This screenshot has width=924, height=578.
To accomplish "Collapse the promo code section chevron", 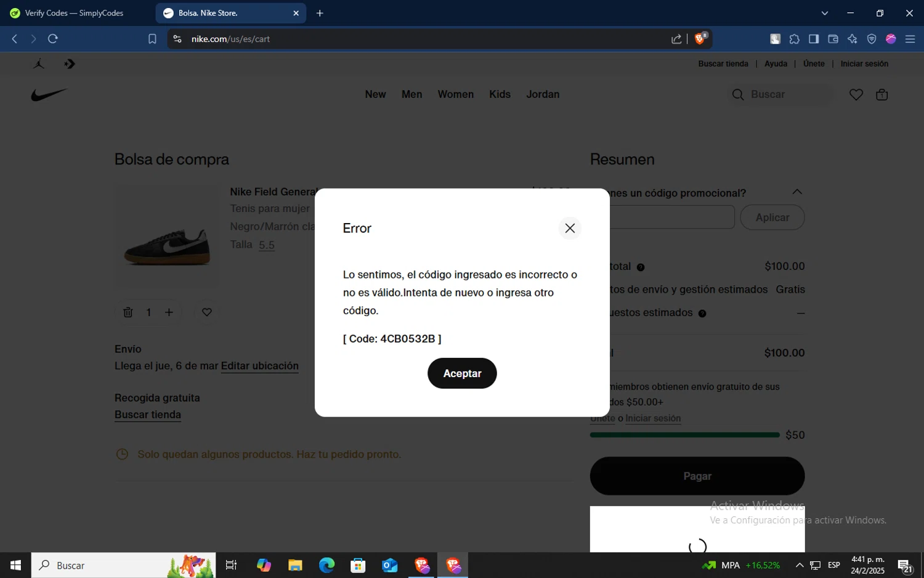I will pyautogui.click(x=797, y=192).
